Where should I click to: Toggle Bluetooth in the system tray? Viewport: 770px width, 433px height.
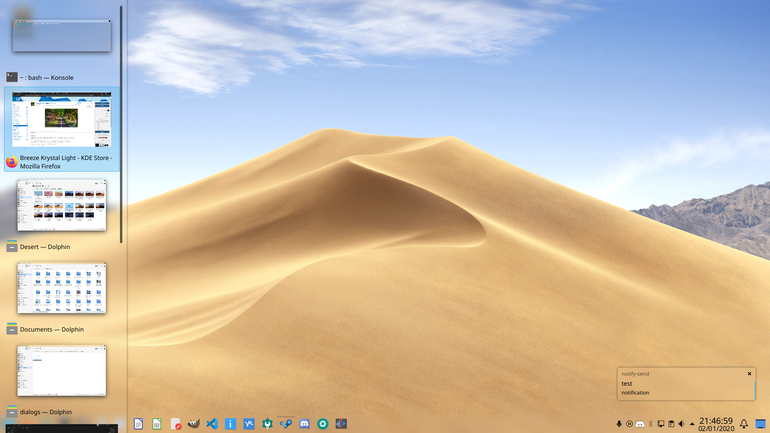[651, 424]
